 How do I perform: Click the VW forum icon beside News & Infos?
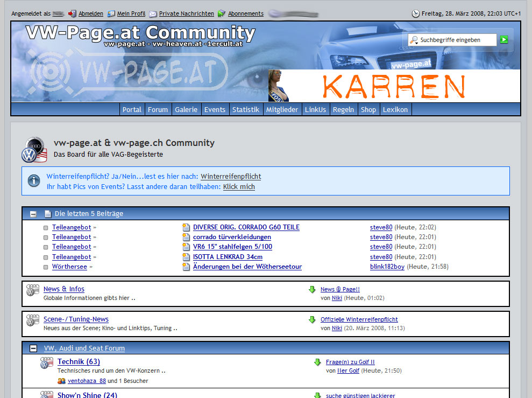[x=33, y=290]
